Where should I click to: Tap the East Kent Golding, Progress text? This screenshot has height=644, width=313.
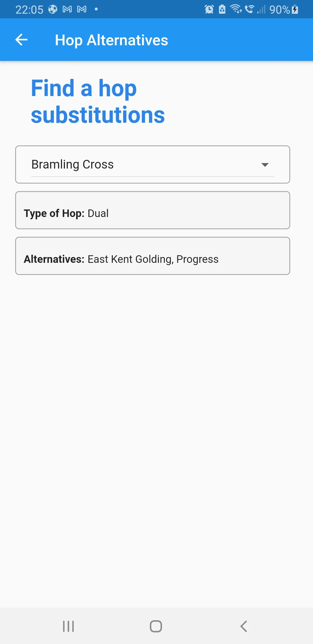[153, 259]
